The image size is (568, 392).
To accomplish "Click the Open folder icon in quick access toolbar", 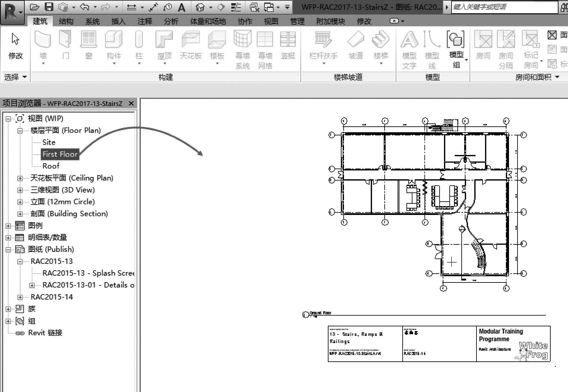I will (35, 7).
